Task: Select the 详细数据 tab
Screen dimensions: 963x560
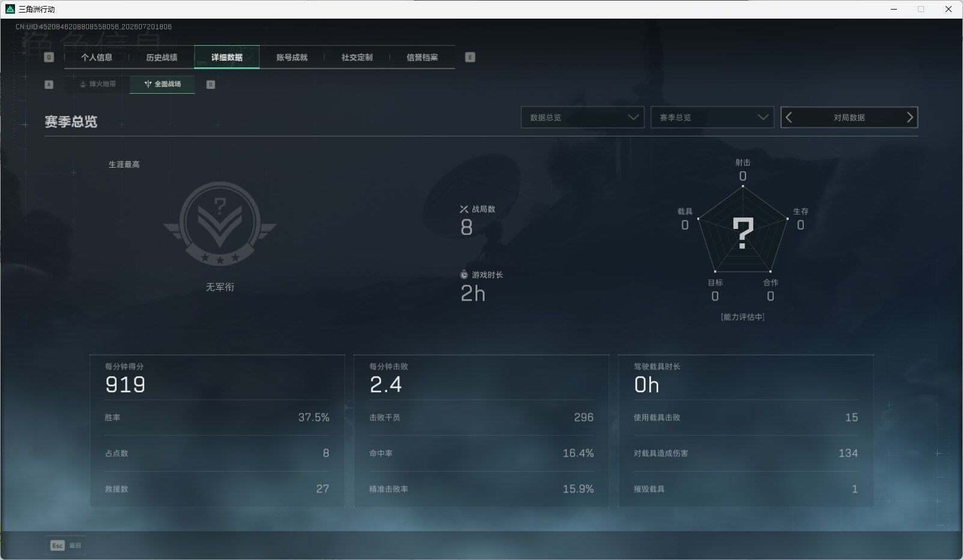Action: (x=227, y=57)
